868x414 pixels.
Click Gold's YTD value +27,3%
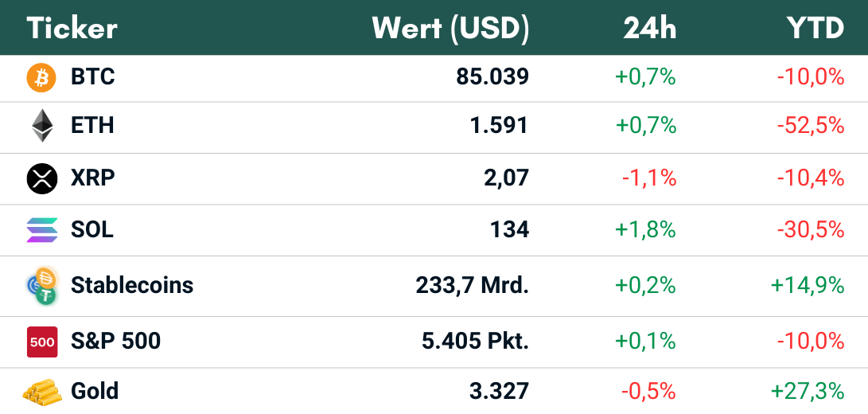(807, 392)
